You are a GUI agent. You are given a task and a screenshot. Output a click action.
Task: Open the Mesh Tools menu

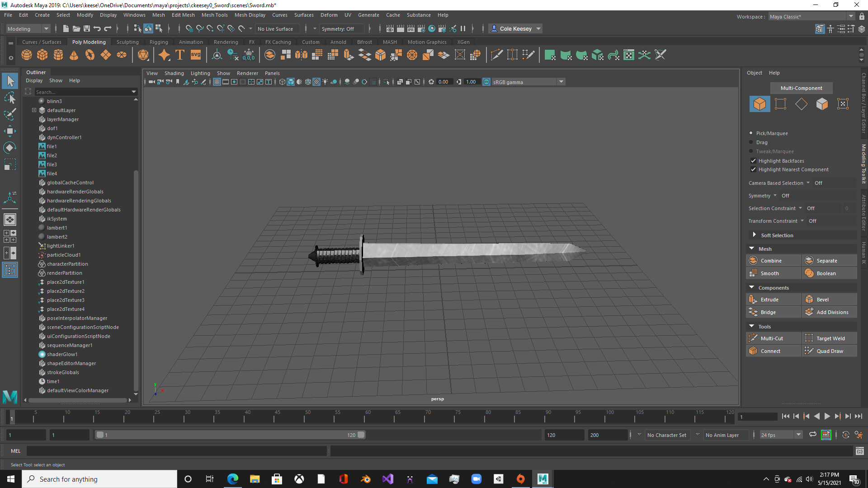click(215, 15)
